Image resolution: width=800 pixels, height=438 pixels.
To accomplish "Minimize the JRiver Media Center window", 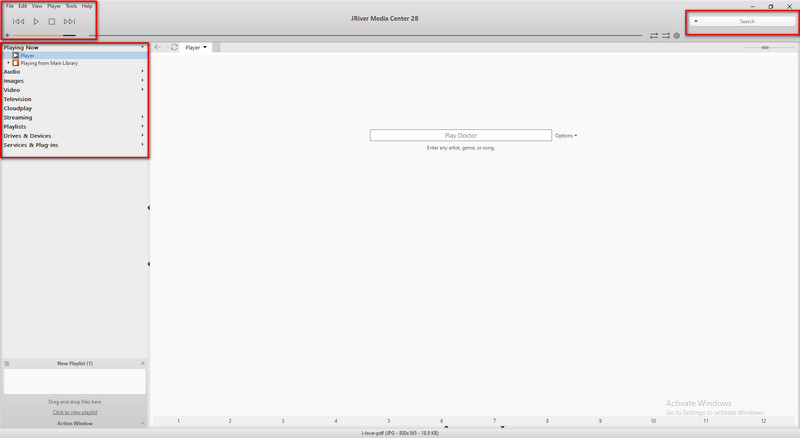I will (x=753, y=7).
